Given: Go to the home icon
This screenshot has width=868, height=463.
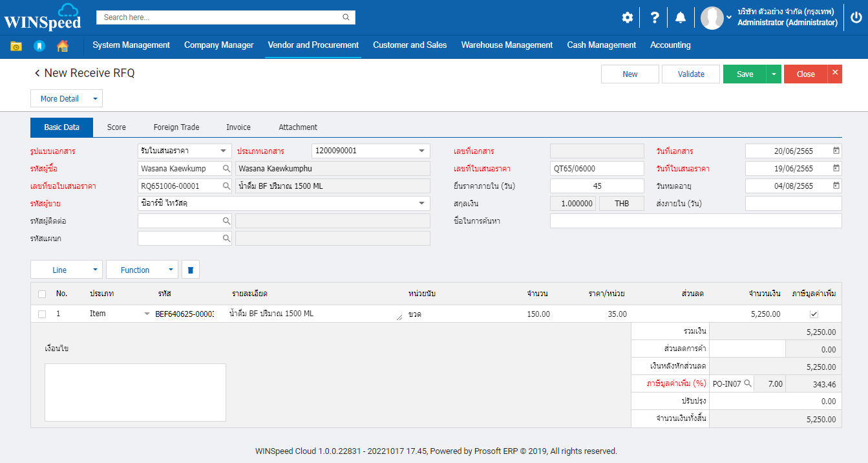Looking at the screenshot, I should click(63, 46).
